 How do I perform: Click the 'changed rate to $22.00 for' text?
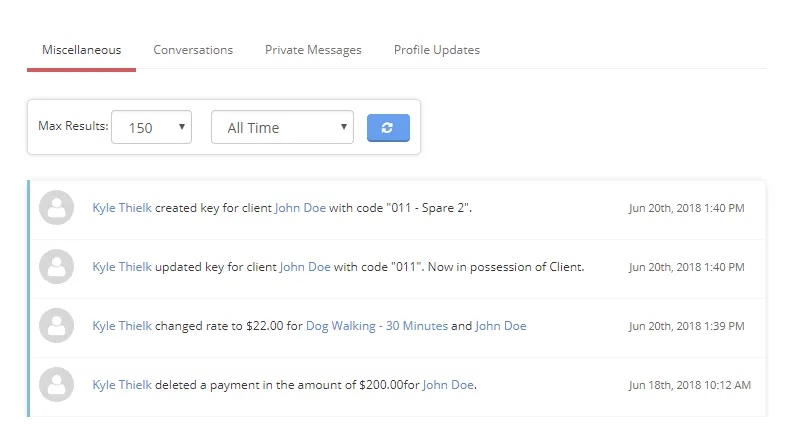tap(229, 326)
